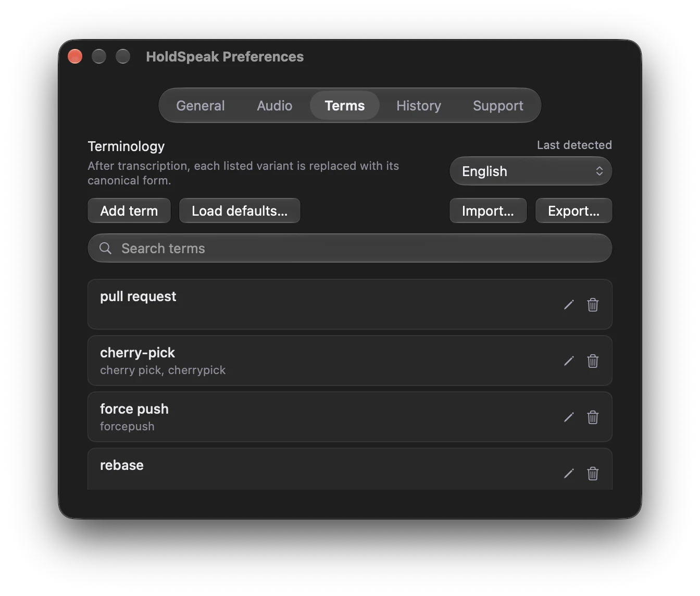Delete the cherry-pick term
The height and width of the screenshot is (596, 700).
(x=593, y=361)
